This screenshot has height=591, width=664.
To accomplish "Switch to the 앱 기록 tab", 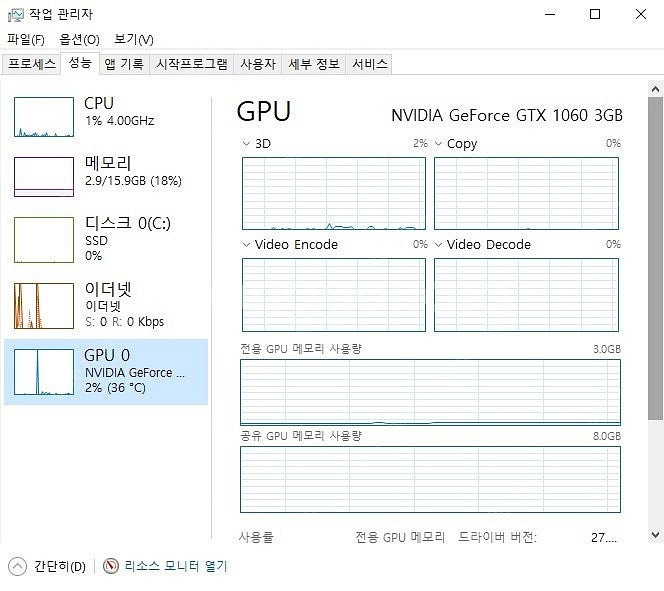I will (x=124, y=64).
